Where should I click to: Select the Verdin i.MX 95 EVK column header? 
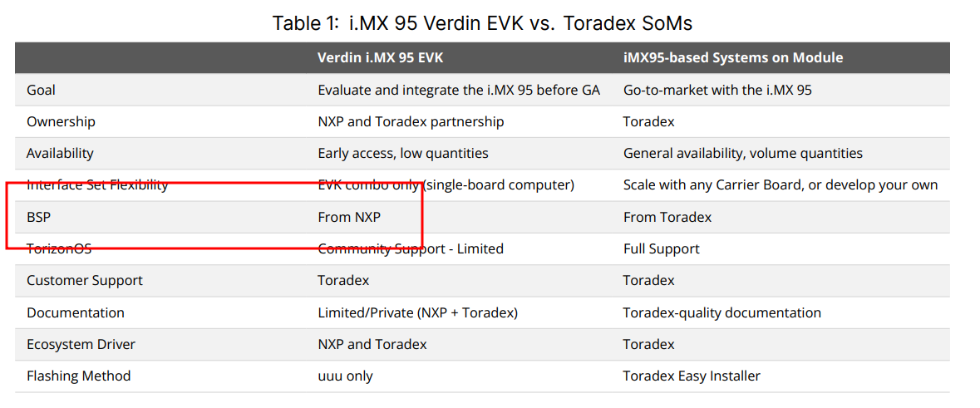(x=387, y=57)
